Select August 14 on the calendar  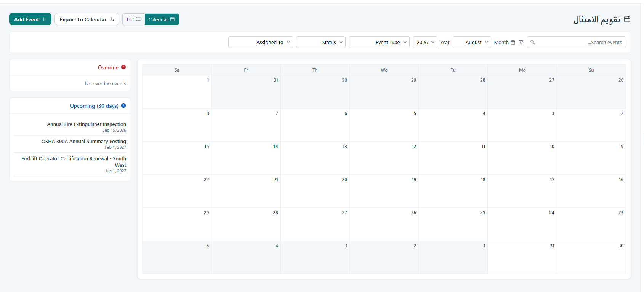click(x=246, y=158)
